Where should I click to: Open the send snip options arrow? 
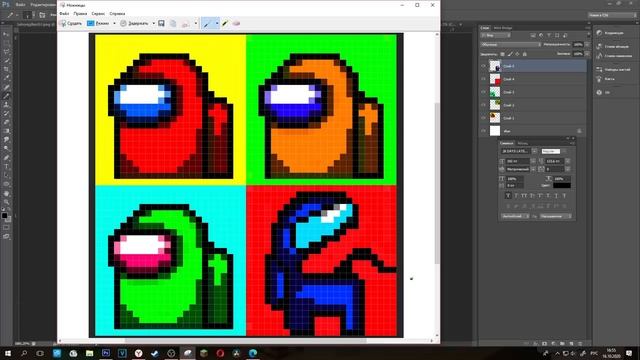coord(196,24)
